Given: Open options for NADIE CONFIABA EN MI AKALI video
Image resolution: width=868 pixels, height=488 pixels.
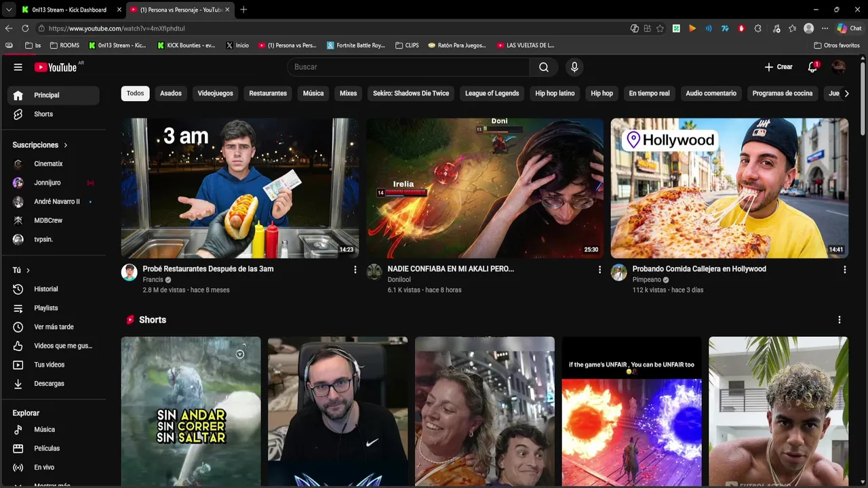Looking at the screenshot, I should click(x=599, y=270).
